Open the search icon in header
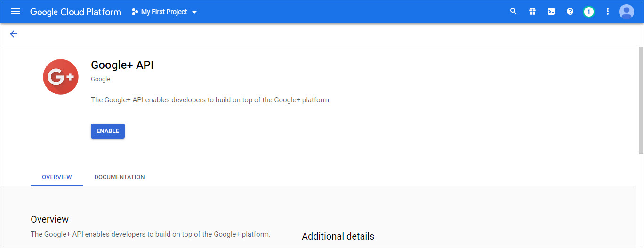Image resolution: width=644 pixels, height=248 pixels. tap(514, 11)
